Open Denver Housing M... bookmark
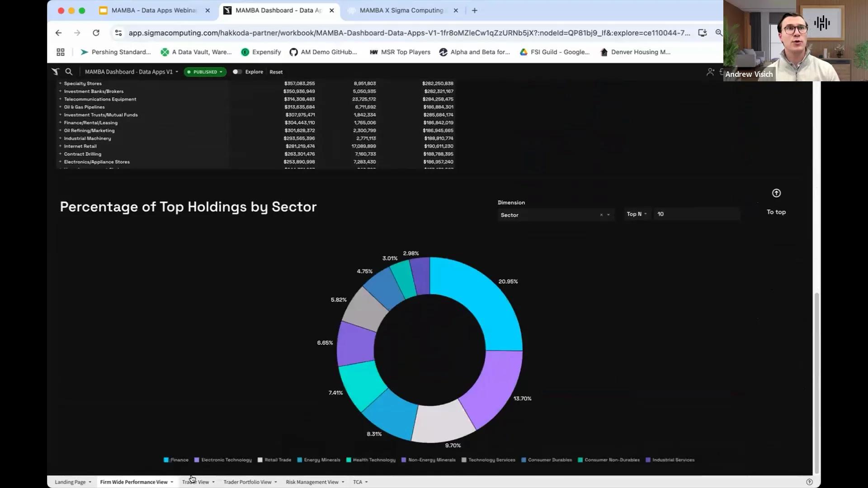 (635, 52)
